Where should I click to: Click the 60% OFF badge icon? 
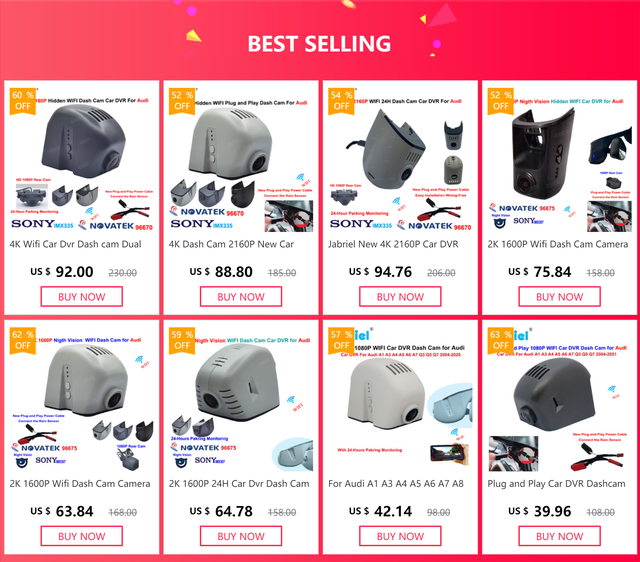22,101
